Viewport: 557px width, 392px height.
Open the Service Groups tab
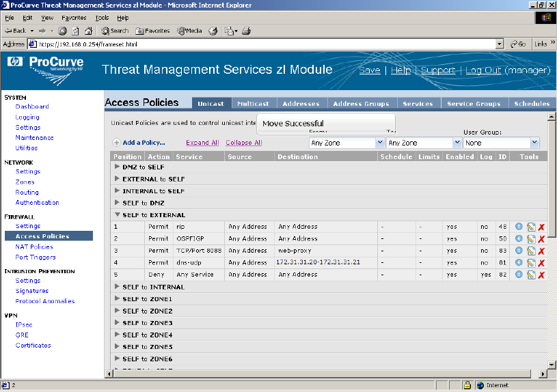coord(474,104)
